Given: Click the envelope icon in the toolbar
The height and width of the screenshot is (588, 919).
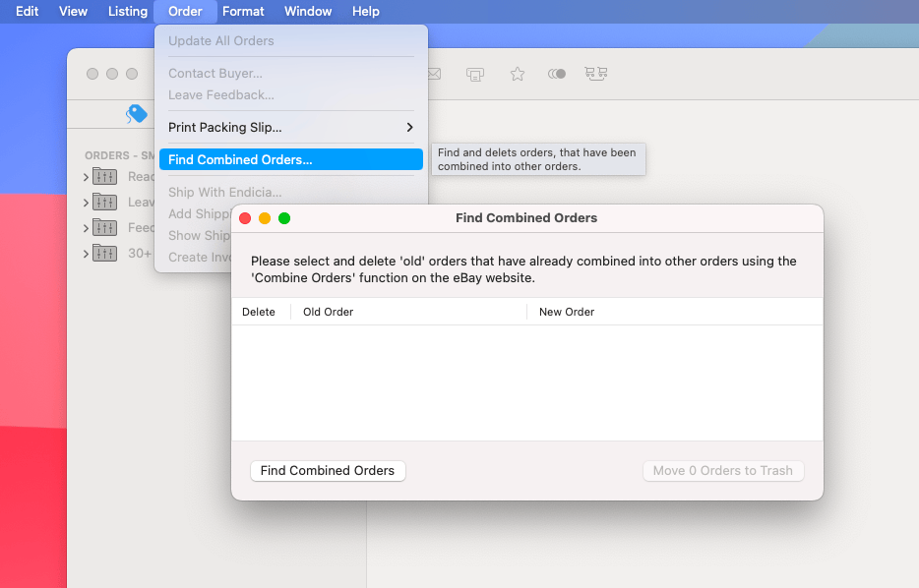Looking at the screenshot, I should tap(433, 74).
